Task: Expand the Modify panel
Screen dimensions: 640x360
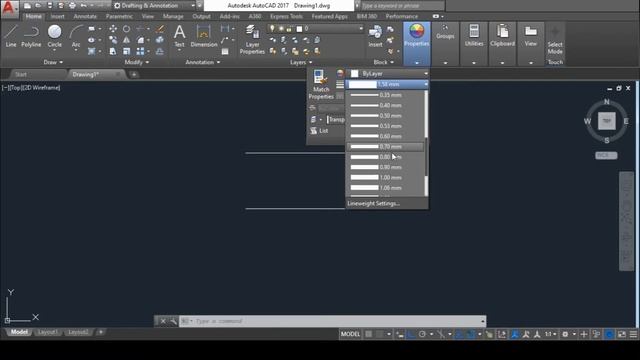Action: click(137, 62)
